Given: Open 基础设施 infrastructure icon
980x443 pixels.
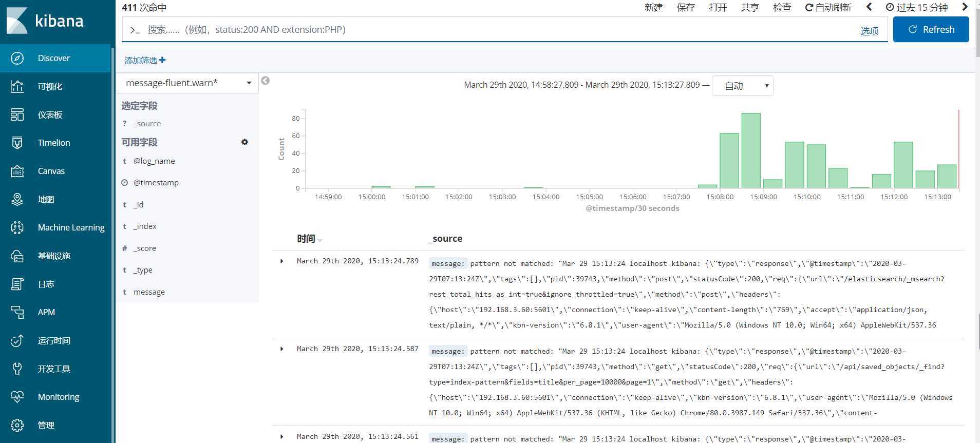Looking at the screenshot, I should 17,256.
